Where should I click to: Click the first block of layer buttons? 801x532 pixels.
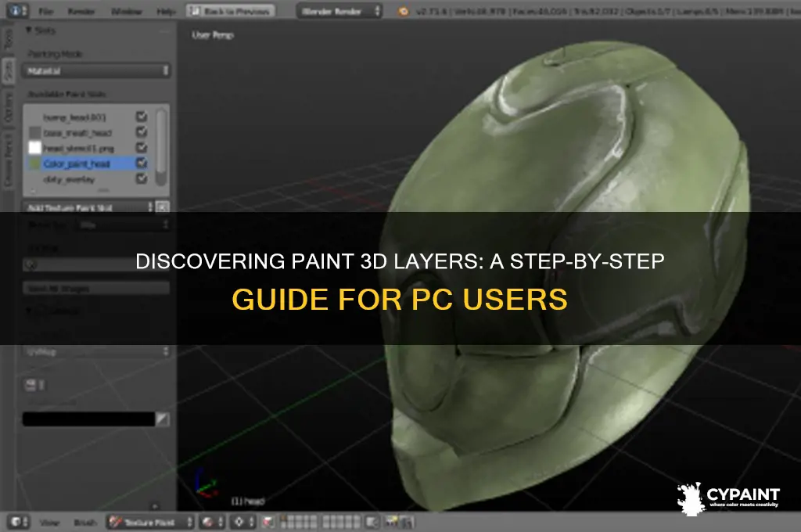(299, 523)
